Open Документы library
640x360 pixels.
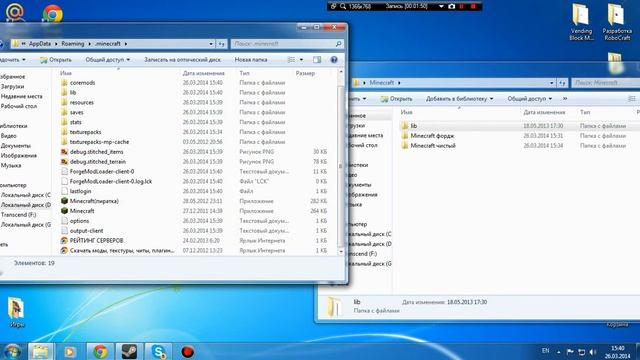point(16,146)
